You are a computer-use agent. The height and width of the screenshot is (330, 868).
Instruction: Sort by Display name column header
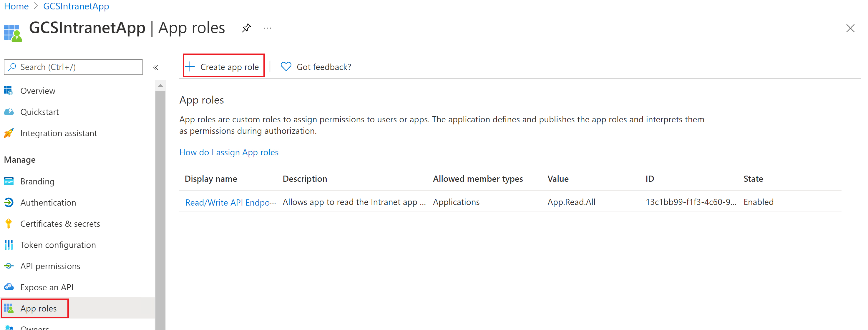[x=210, y=179]
